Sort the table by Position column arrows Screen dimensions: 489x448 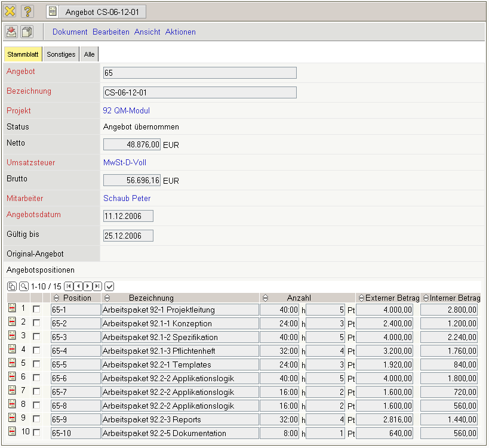coord(57,298)
